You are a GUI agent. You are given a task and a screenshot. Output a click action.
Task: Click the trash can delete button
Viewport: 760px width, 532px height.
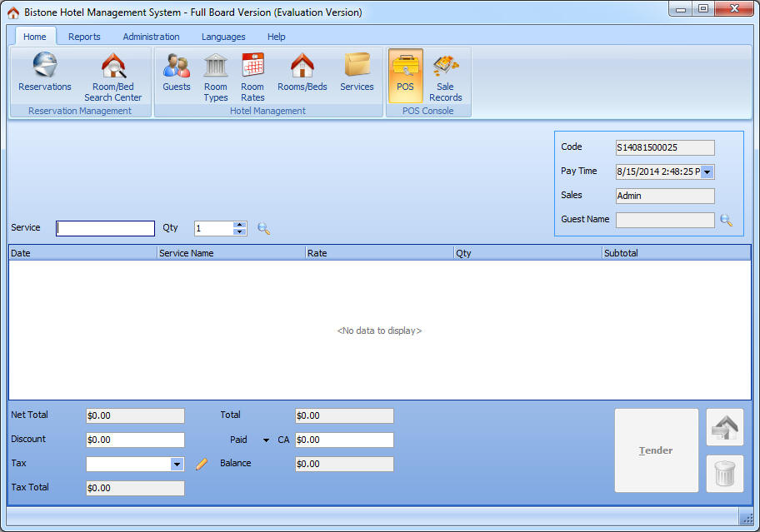[725, 474]
